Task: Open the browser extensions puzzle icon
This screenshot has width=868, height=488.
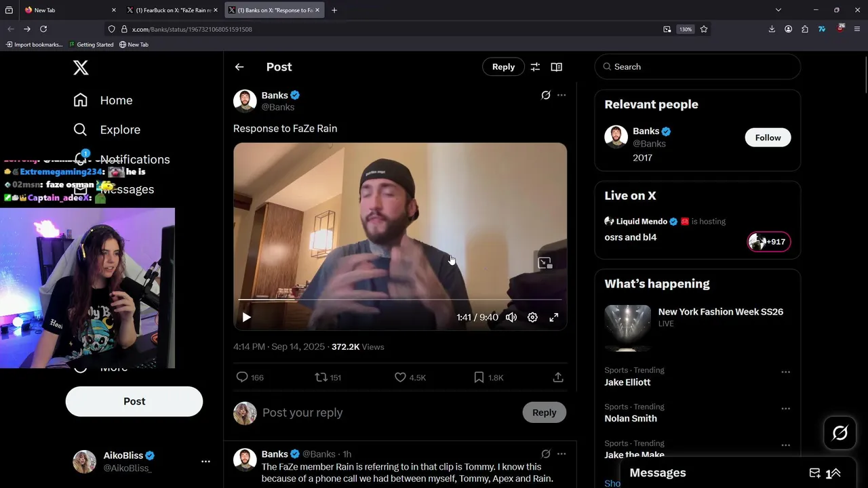Action: pos(805,29)
